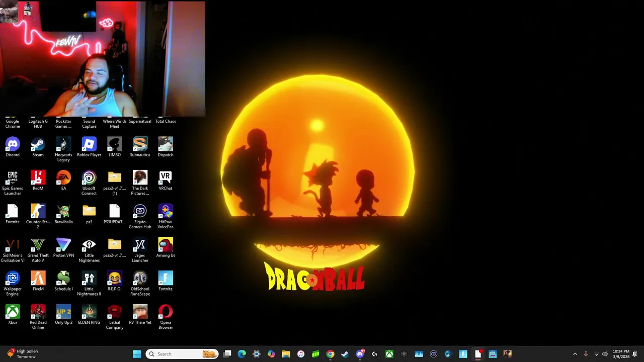Open the Lethal Company shortcut
This screenshot has height=362, width=644.
[x=115, y=317]
